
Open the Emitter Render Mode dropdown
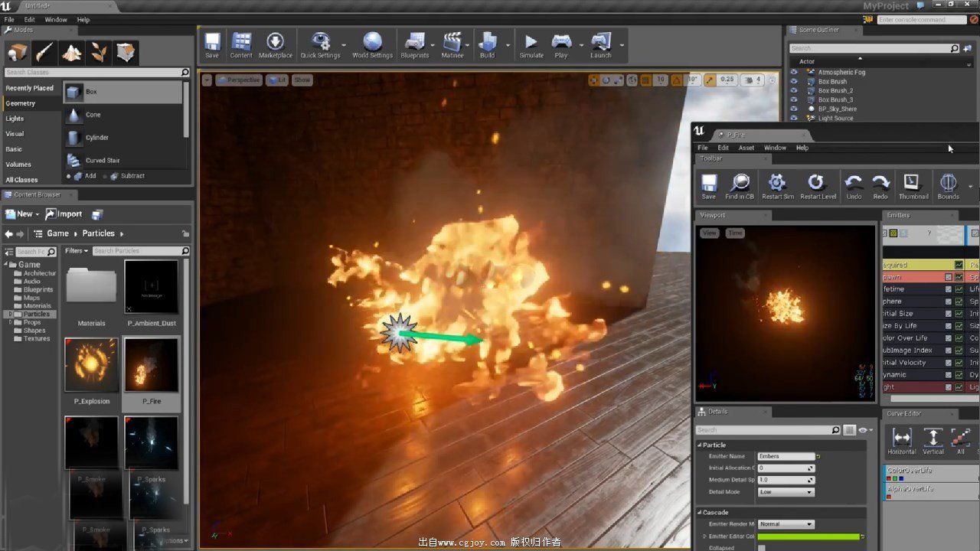[x=786, y=524]
